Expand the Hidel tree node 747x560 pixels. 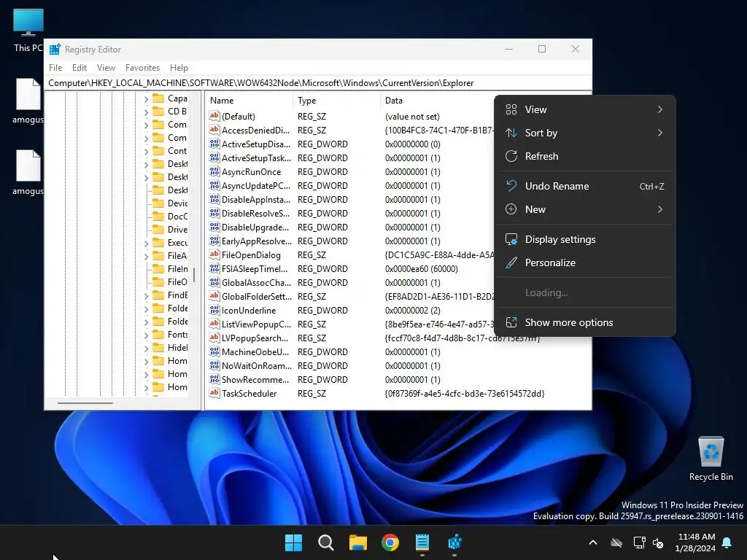146,348
